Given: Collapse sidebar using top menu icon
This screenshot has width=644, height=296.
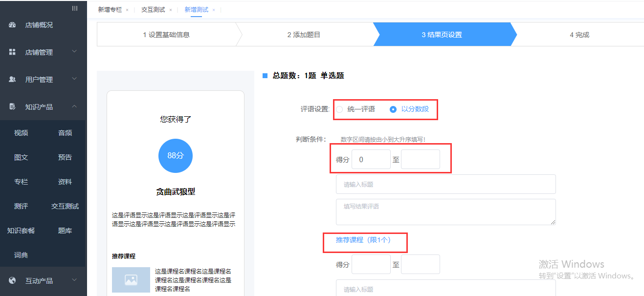Looking at the screenshot, I should 75,8.
